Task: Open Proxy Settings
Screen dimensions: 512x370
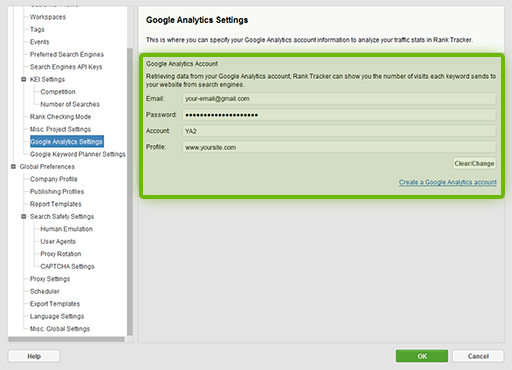Action: [50, 279]
